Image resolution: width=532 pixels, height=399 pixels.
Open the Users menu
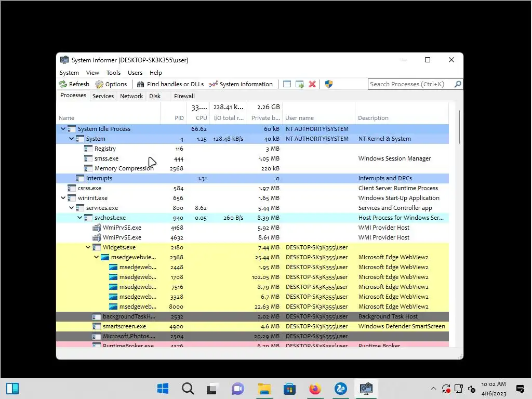pyautogui.click(x=135, y=73)
